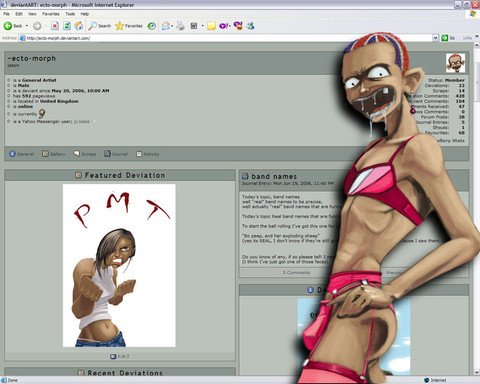Open the Search pane from the toolbar

(x=99, y=26)
